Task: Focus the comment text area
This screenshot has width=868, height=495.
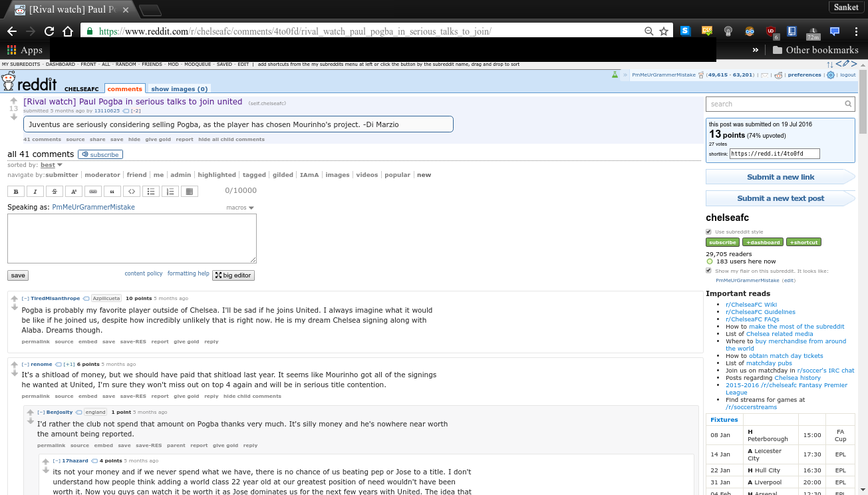Action: pyautogui.click(x=132, y=238)
